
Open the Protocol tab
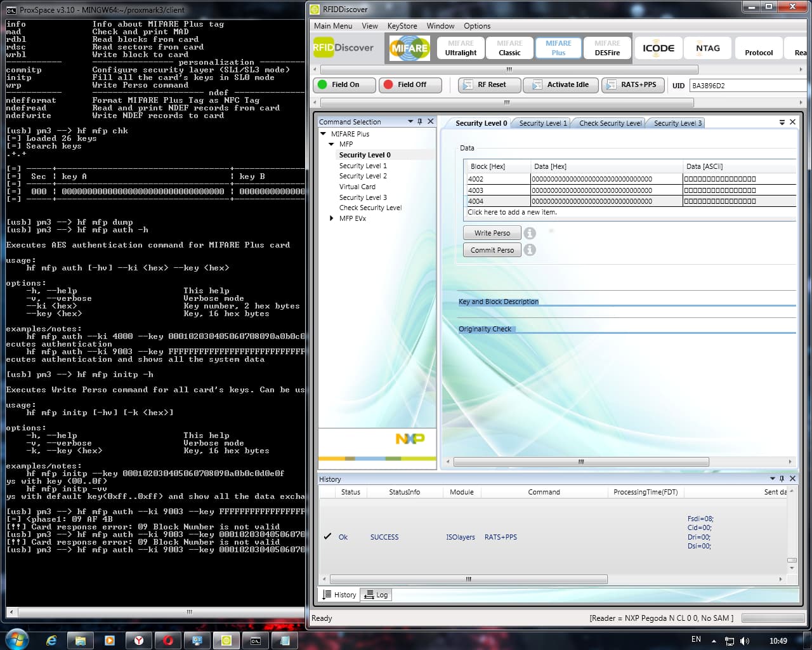pyautogui.click(x=759, y=48)
